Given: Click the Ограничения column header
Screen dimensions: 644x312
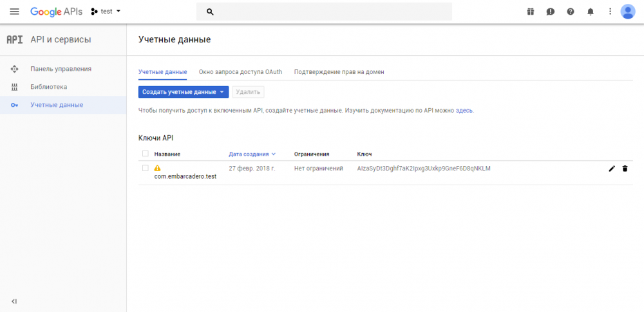Looking at the screenshot, I should coord(312,154).
